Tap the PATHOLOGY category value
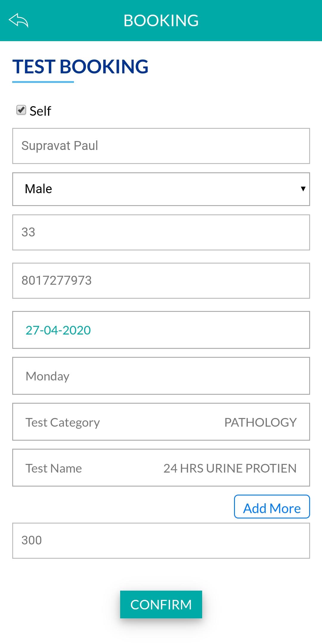 click(260, 422)
